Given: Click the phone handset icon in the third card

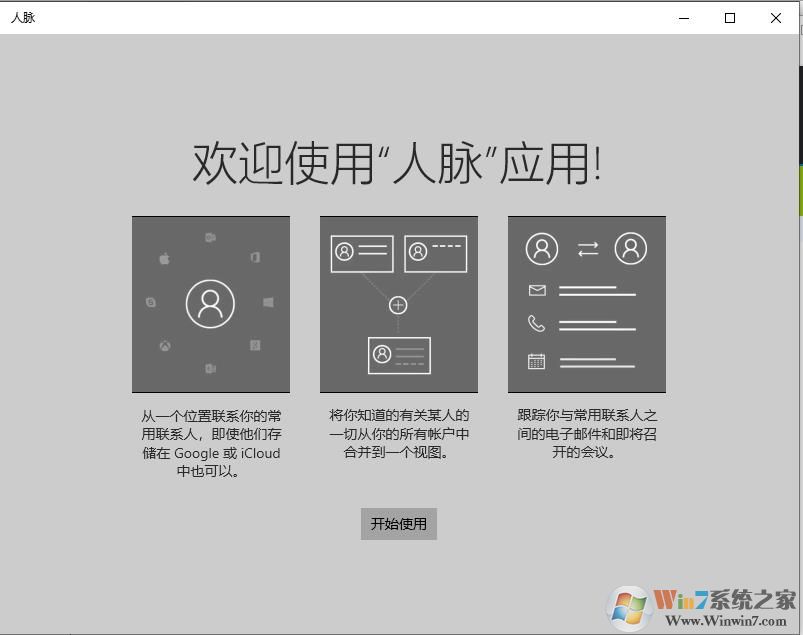Looking at the screenshot, I should click(536, 324).
